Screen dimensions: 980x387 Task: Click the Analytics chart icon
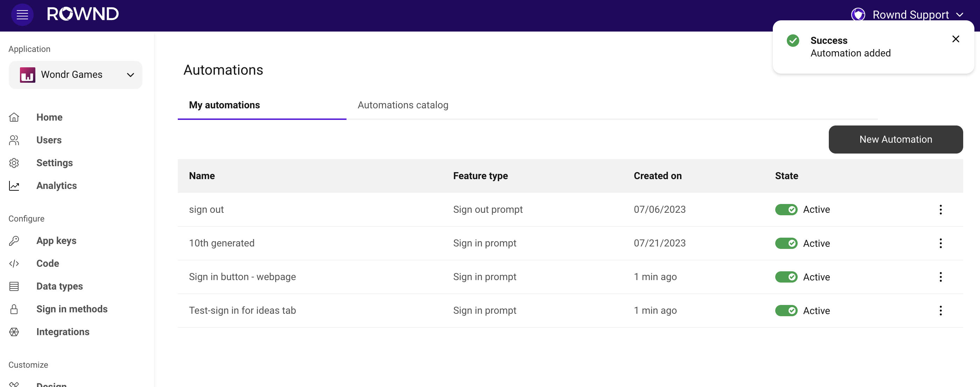[14, 186]
